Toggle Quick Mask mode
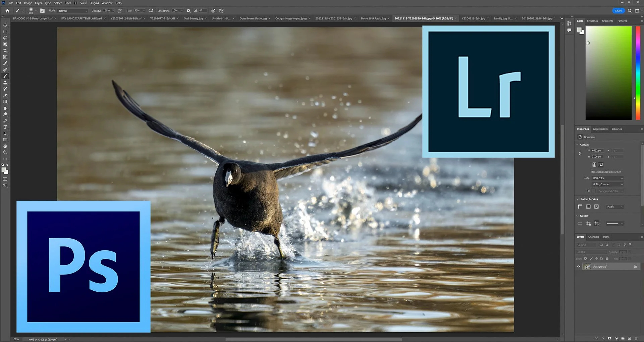 point(5,179)
